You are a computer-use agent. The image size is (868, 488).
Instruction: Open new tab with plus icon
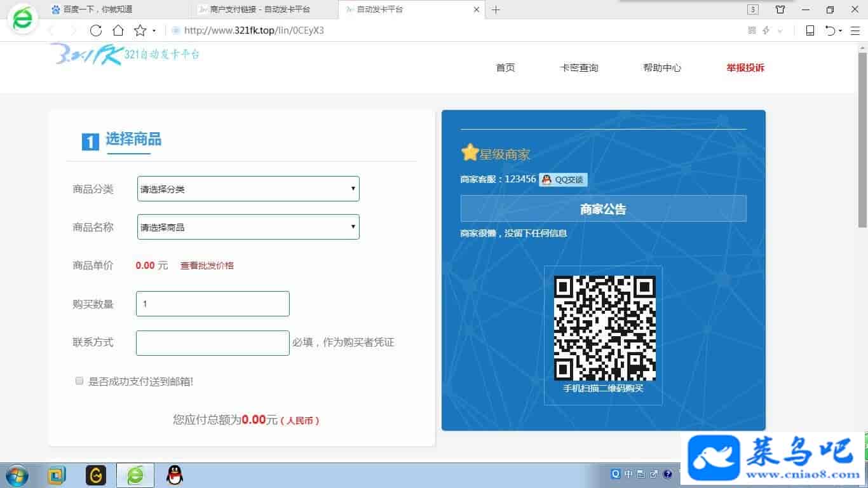click(x=496, y=10)
